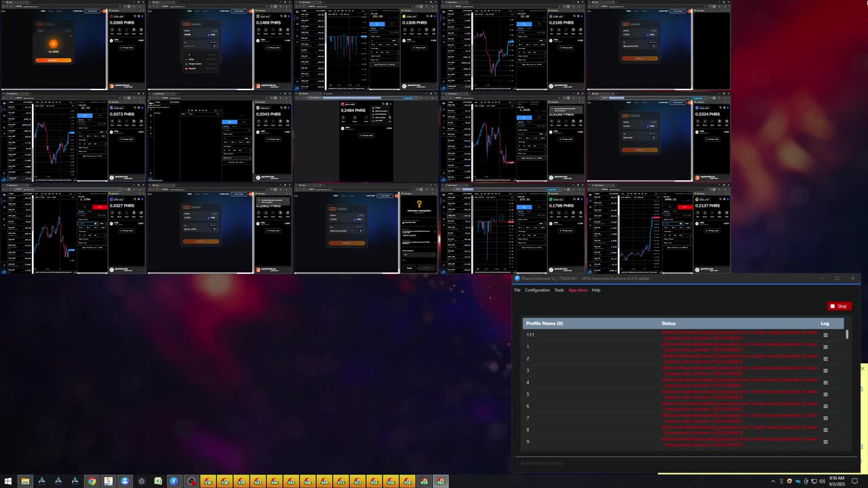The image size is (868, 488).
Task: Select profile row 9
Action: point(684,442)
